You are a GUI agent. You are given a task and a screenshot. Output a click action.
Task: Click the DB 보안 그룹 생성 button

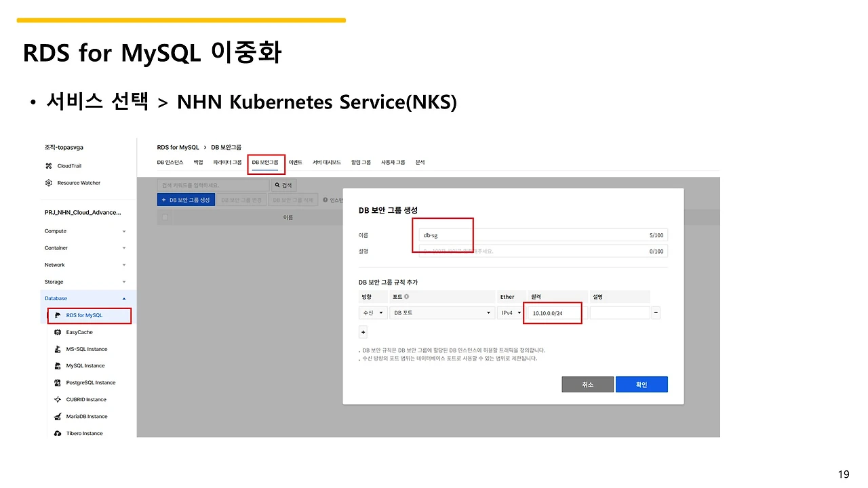[x=186, y=200]
